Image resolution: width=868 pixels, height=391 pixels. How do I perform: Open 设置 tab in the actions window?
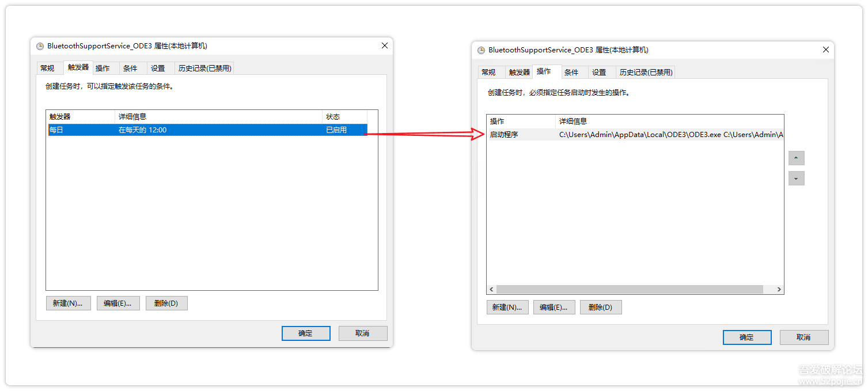(599, 73)
